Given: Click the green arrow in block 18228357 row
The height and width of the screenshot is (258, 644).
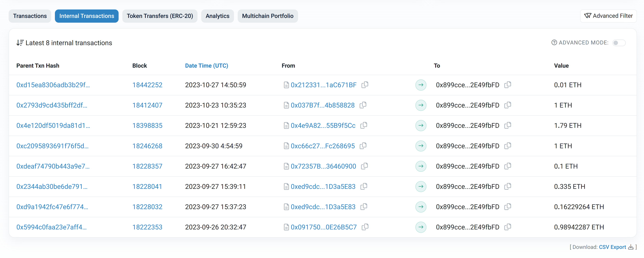Looking at the screenshot, I should pyautogui.click(x=421, y=166).
